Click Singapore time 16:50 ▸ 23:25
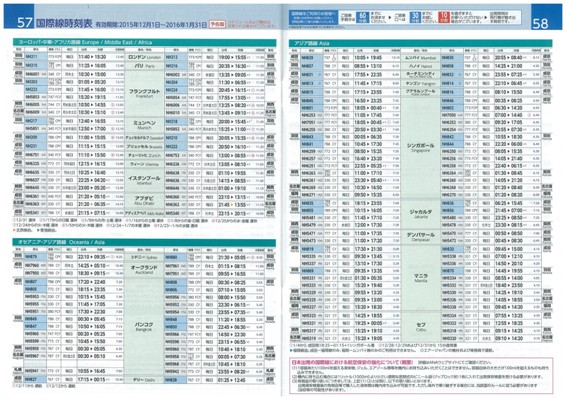Viewport: 566px width, 400px height. pos(368,101)
